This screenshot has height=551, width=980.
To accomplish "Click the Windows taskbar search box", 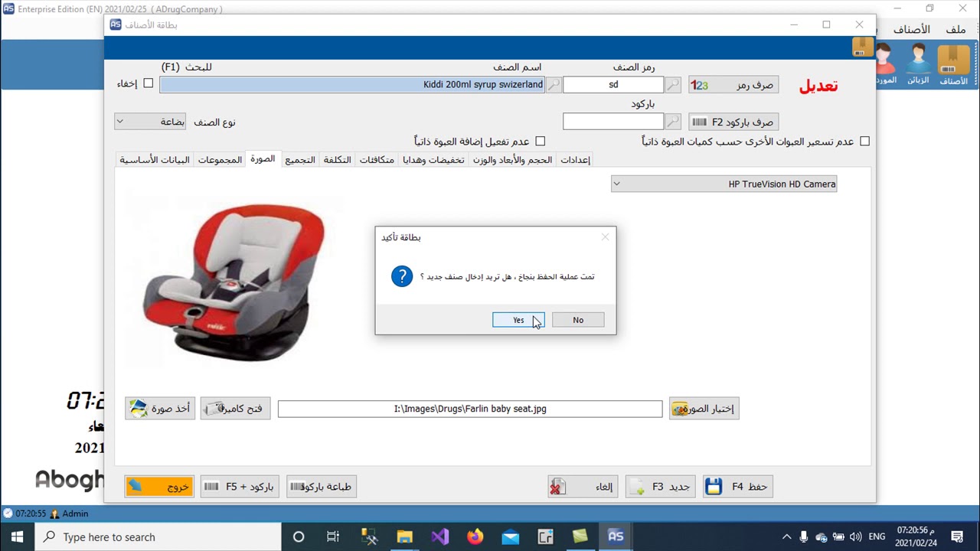I will point(158,536).
